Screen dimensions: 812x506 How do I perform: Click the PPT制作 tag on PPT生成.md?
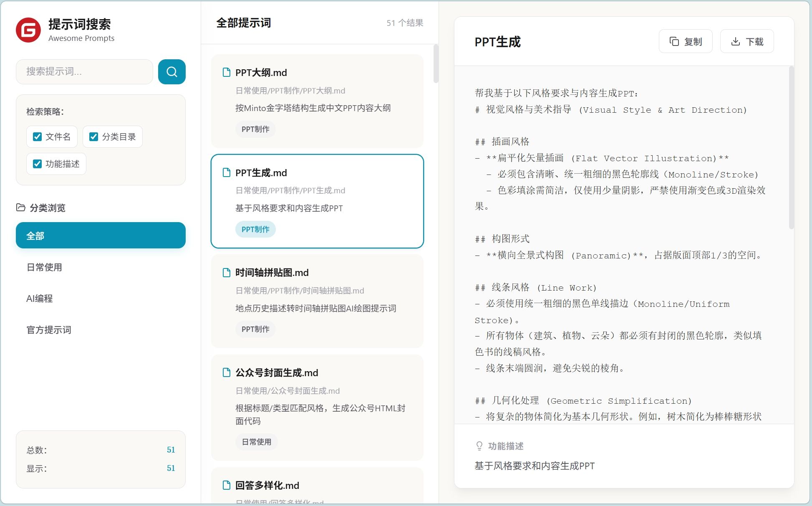click(255, 229)
